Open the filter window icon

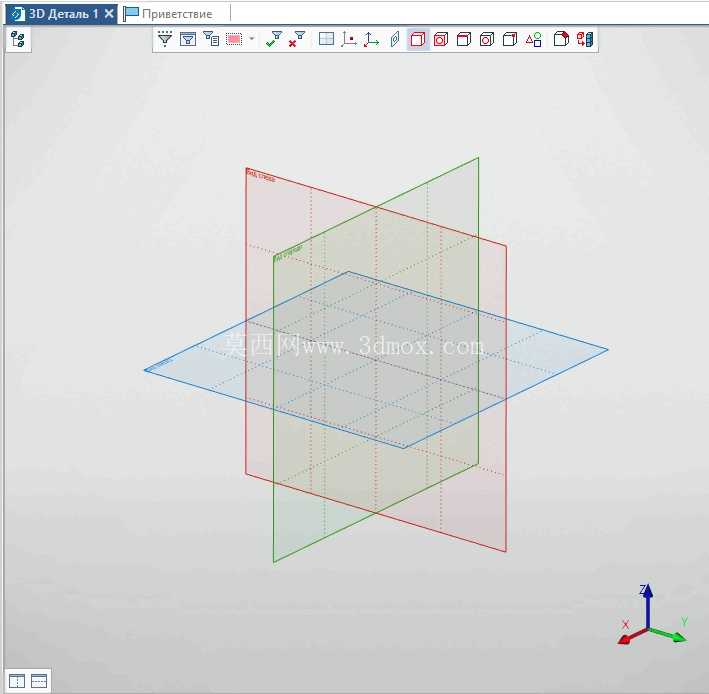click(188, 39)
